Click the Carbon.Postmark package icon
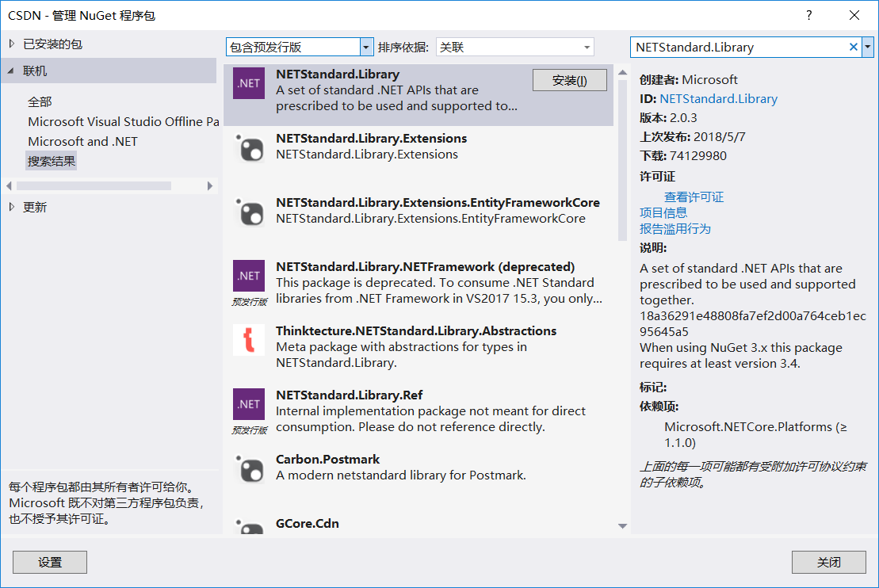Image resolution: width=879 pixels, height=588 pixels. pyautogui.click(x=248, y=468)
